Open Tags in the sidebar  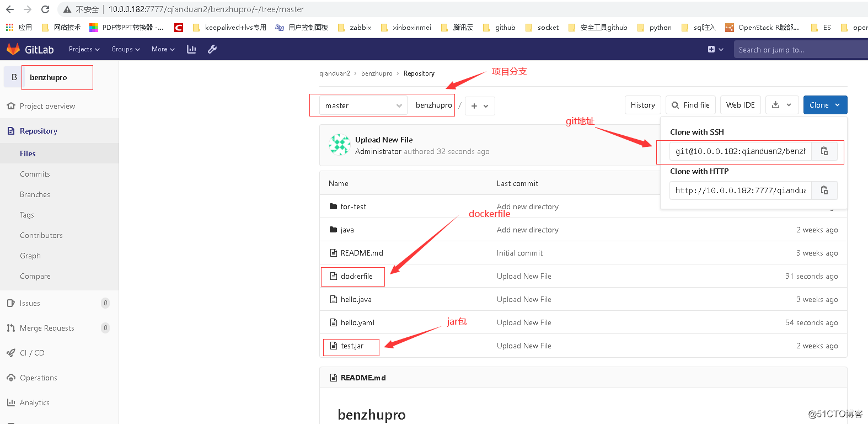(27, 215)
